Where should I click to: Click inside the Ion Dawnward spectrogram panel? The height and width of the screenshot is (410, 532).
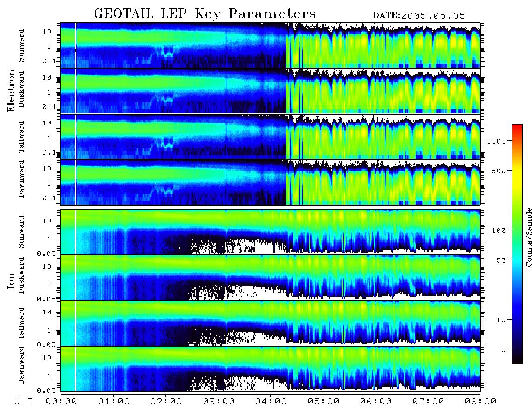click(x=270, y=369)
